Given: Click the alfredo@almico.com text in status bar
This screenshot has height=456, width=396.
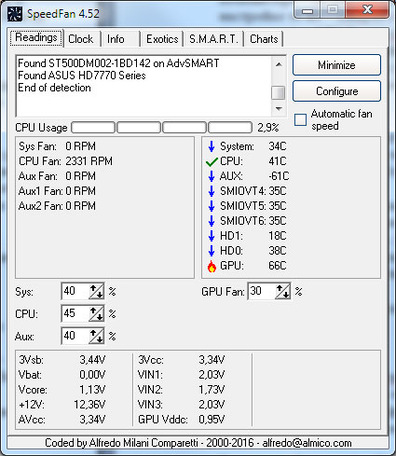Looking at the screenshot, I should click(x=307, y=443).
